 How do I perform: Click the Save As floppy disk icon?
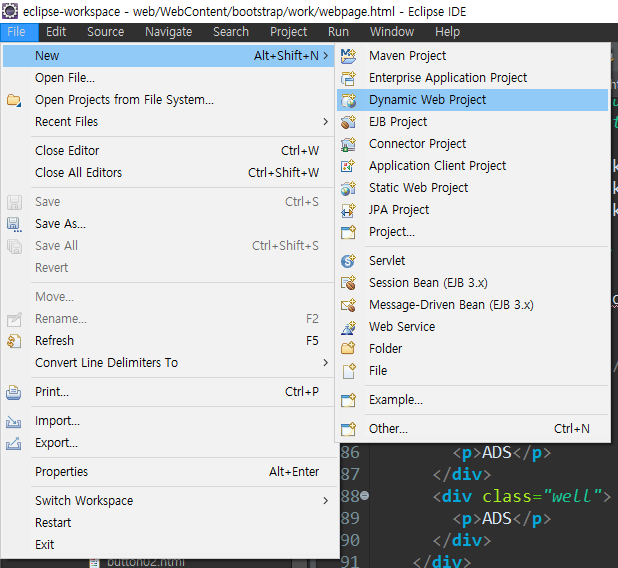[x=14, y=224]
